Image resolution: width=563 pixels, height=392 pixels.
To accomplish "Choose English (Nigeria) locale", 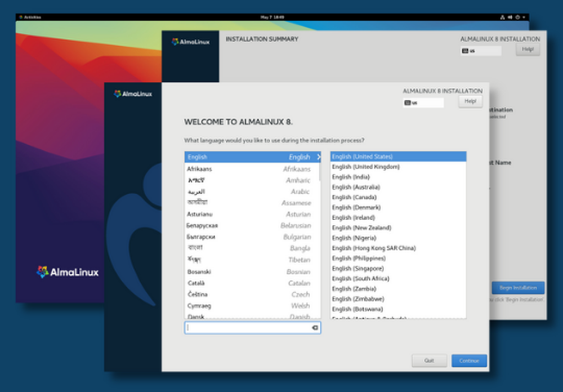I will point(398,238).
